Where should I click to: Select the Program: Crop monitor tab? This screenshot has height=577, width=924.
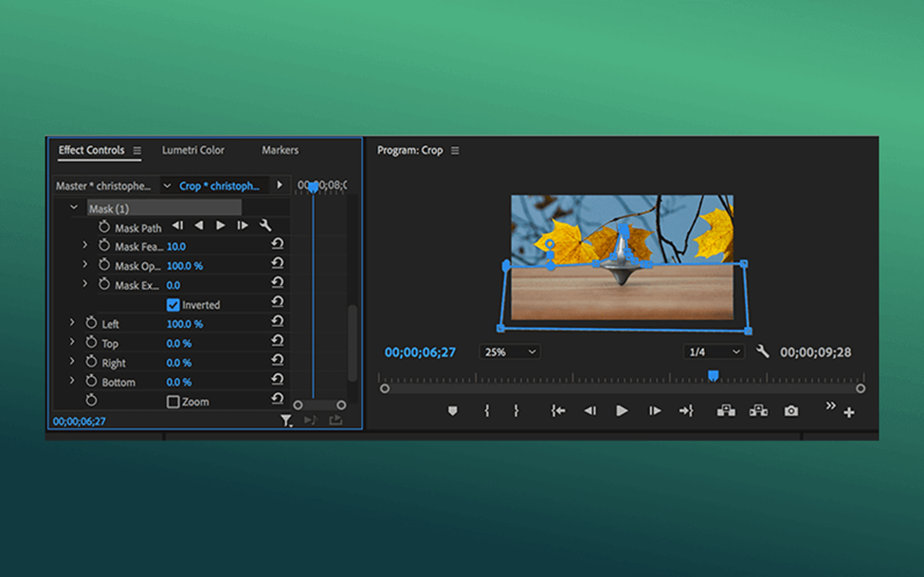(409, 151)
